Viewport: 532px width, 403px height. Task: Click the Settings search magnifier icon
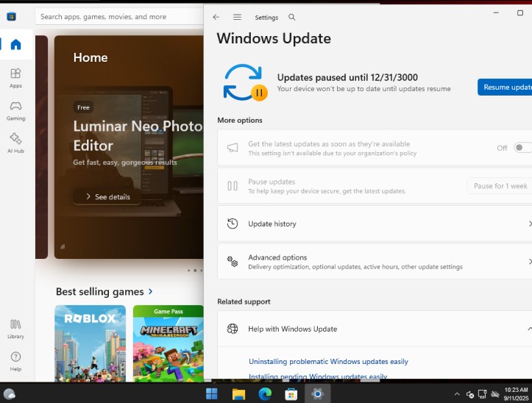point(292,17)
